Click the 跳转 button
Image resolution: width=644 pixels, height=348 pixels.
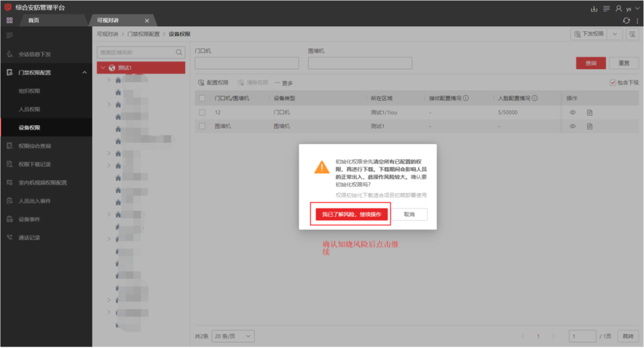pyautogui.click(x=627, y=336)
